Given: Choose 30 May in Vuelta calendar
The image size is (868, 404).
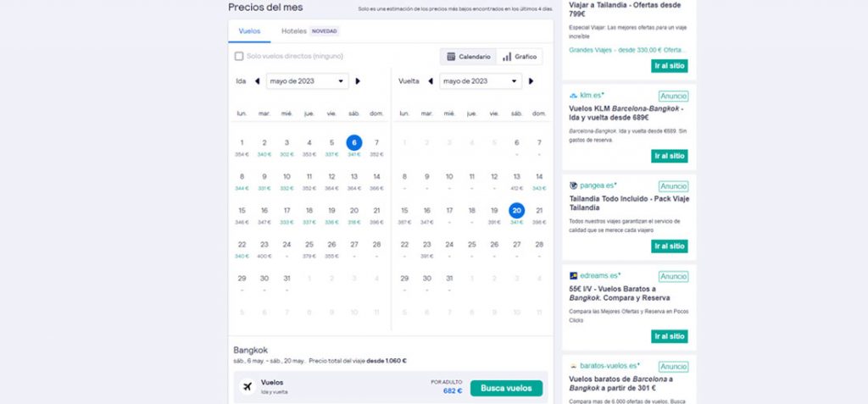Looking at the screenshot, I should (427, 282).
